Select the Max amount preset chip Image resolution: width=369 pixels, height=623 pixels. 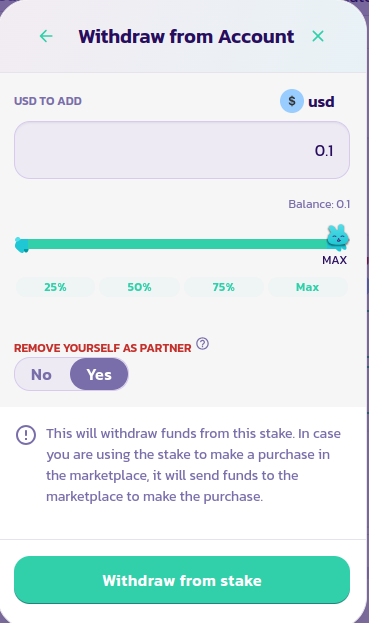[x=307, y=287]
